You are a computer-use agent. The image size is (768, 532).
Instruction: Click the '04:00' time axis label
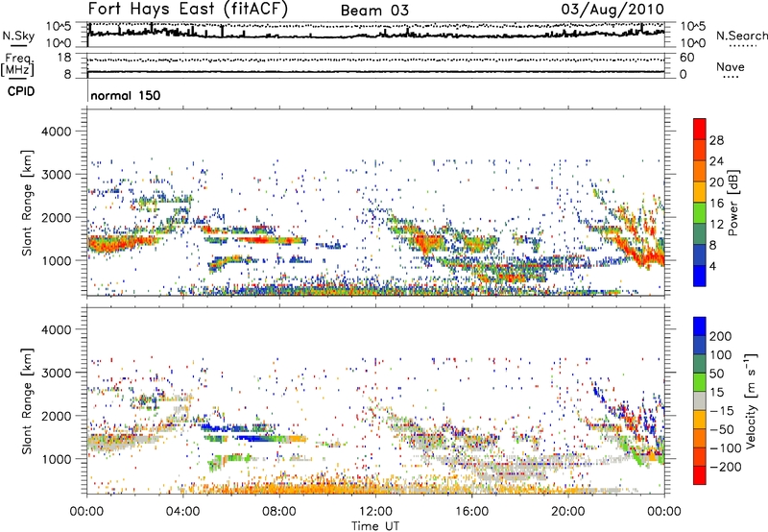[x=183, y=512]
